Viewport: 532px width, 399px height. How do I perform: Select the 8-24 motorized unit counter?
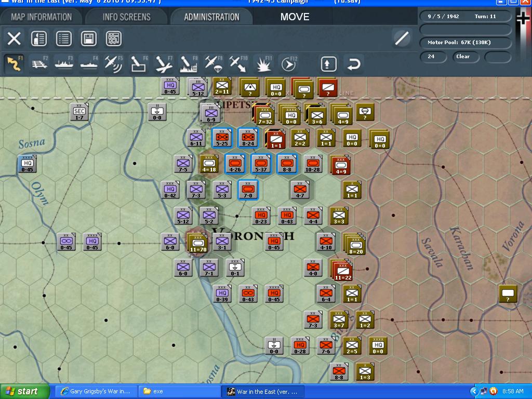click(248, 138)
